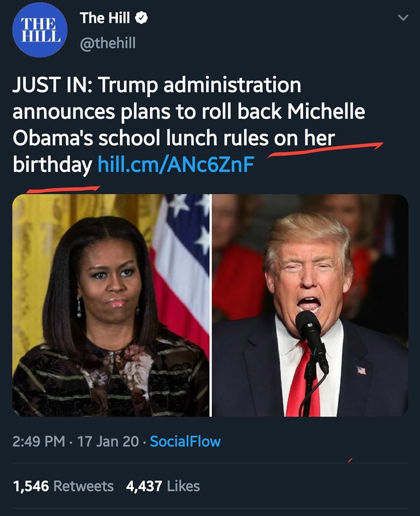Screen dimensions: 420x516
Task: Click the verified badge beside The Hill
Action: point(141,18)
